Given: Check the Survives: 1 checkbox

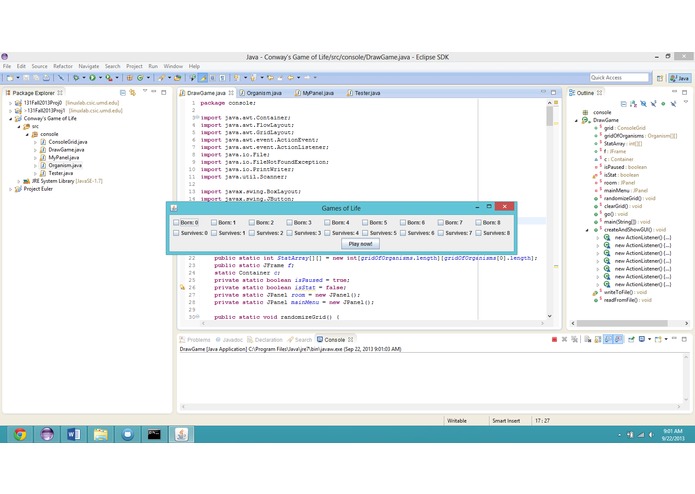Looking at the screenshot, I should pyautogui.click(x=214, y=233).
